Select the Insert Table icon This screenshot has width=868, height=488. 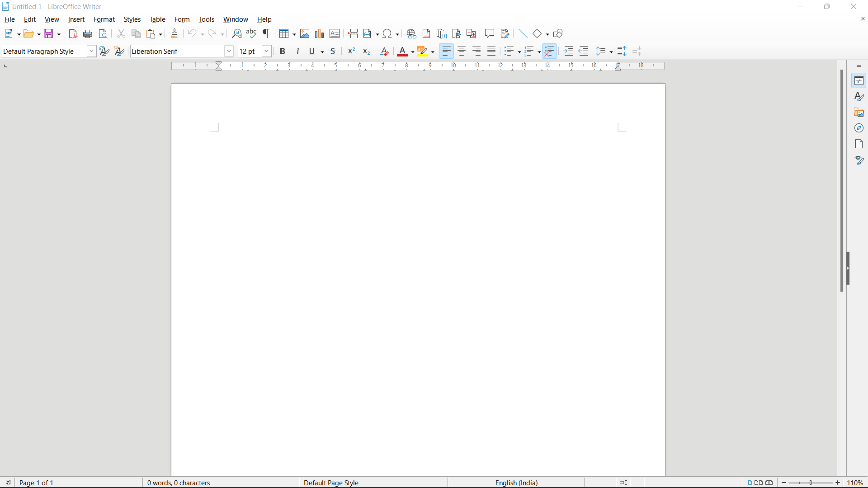pyautogui.click(x=285, y=33)
